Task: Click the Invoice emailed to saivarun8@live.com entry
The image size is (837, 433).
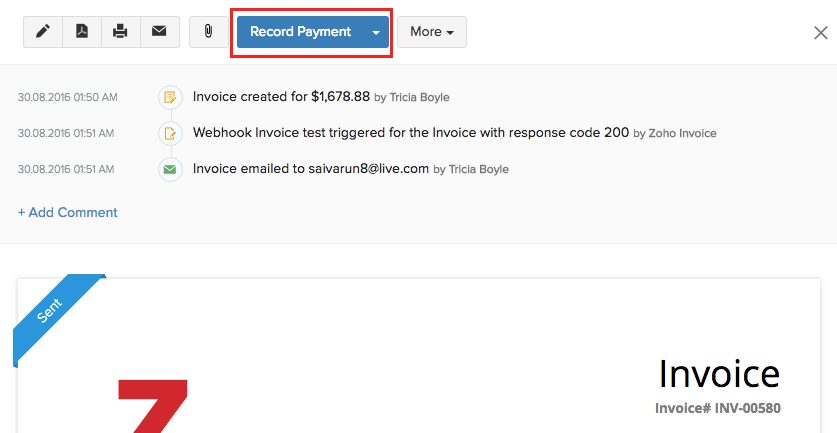Action: coord(310,169)
